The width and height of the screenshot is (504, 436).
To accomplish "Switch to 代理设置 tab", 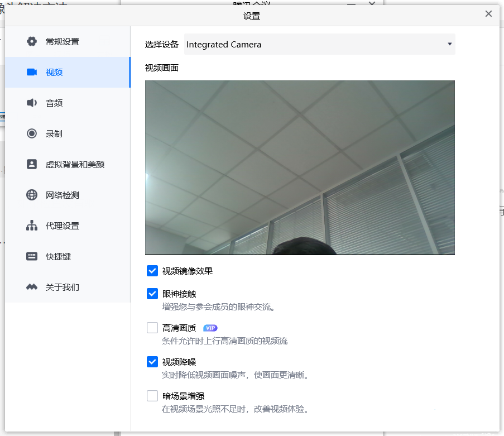I will (x=68, y=226).
